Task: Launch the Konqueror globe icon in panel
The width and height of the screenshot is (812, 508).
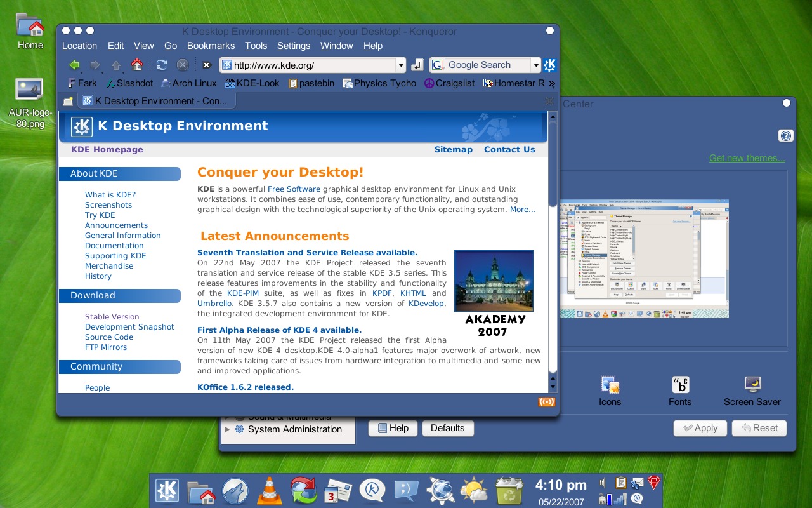Action: (441, 491)
